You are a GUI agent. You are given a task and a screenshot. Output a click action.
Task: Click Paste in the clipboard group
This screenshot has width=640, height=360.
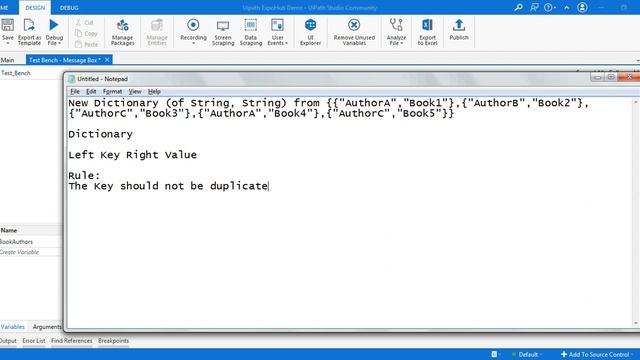86,44
